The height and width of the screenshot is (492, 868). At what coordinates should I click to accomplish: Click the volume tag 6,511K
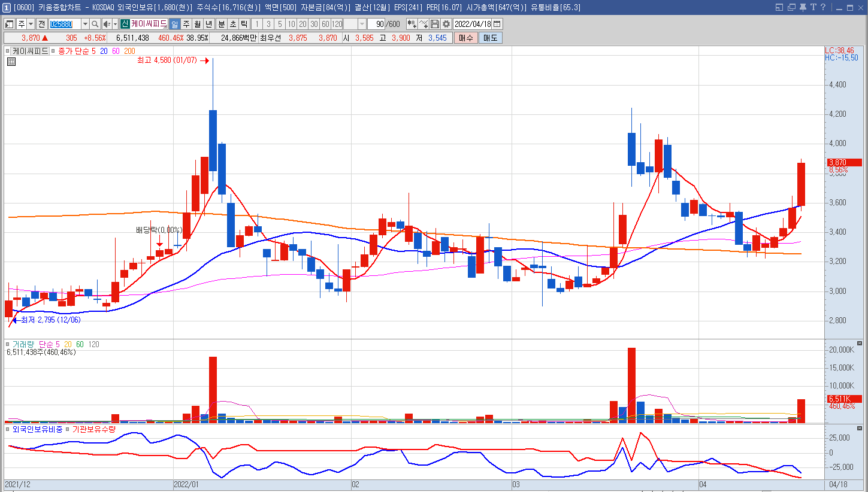844,399
